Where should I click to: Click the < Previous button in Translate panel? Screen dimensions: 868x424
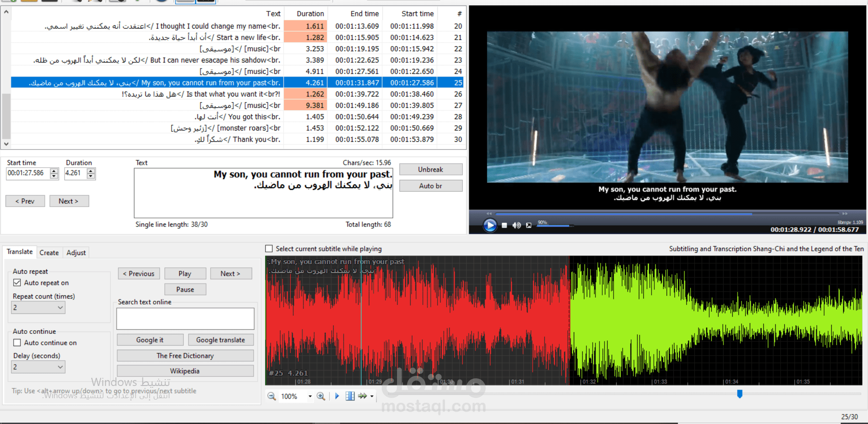pos(139,274)
